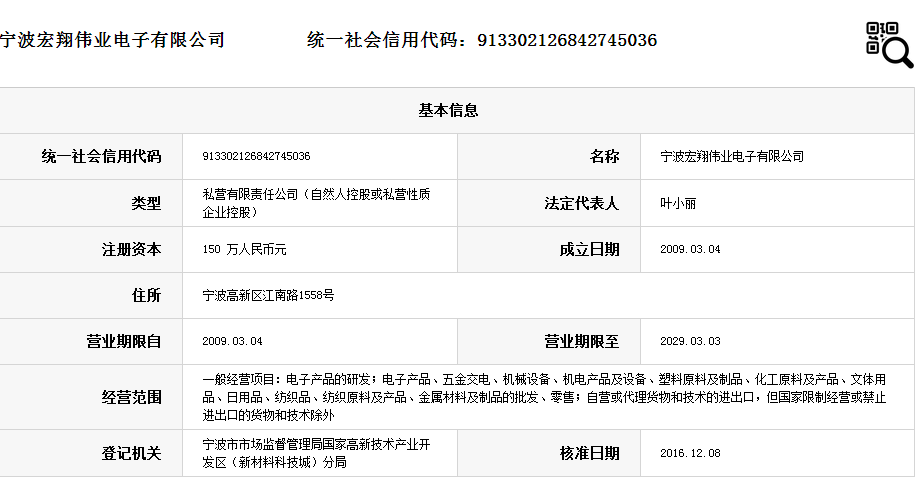
Task: Select the 统一社会信用代码 label in table
Action: [101, 156]
